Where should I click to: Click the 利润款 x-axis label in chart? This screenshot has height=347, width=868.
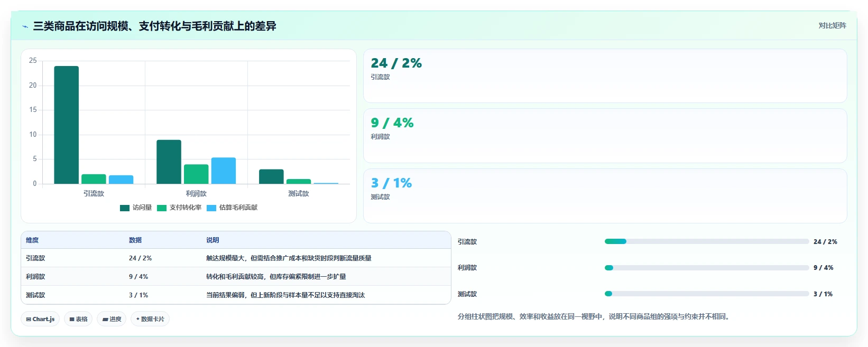tap(196, 194)
